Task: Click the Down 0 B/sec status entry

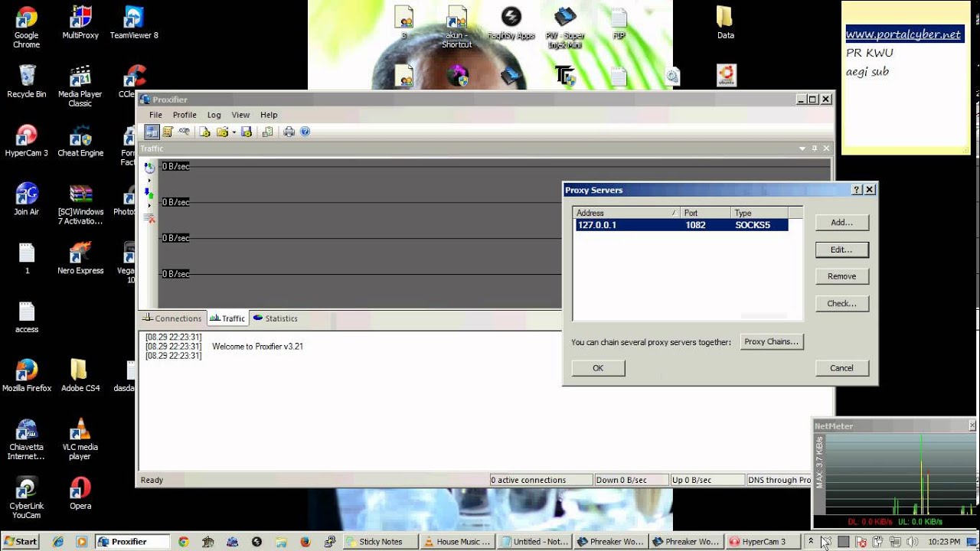Action: pyautogui.click(x=631, y=480)
